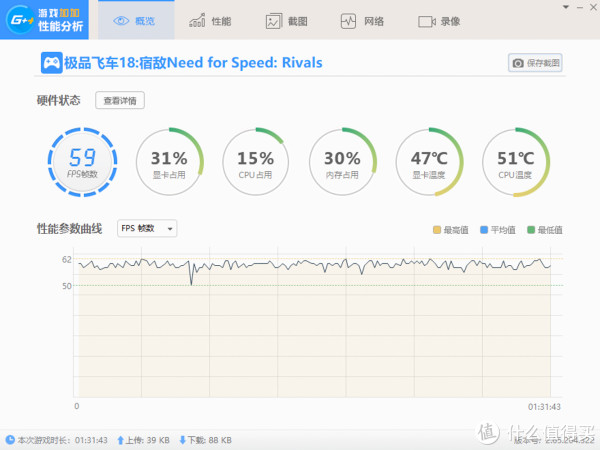Open the title bar dropdown arrow menu
This screenshot has height=450, width=600.
(x=566, y=7)
